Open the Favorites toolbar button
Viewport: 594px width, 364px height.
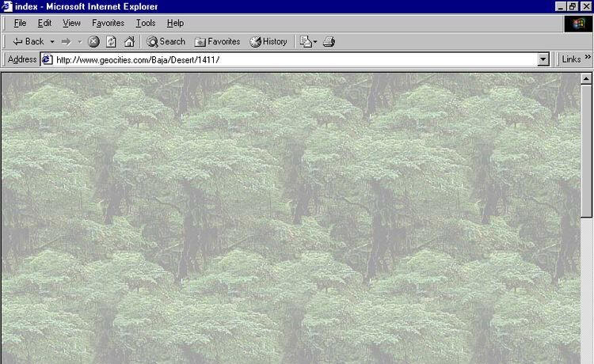pyautogui.click(x=218, y=42)
